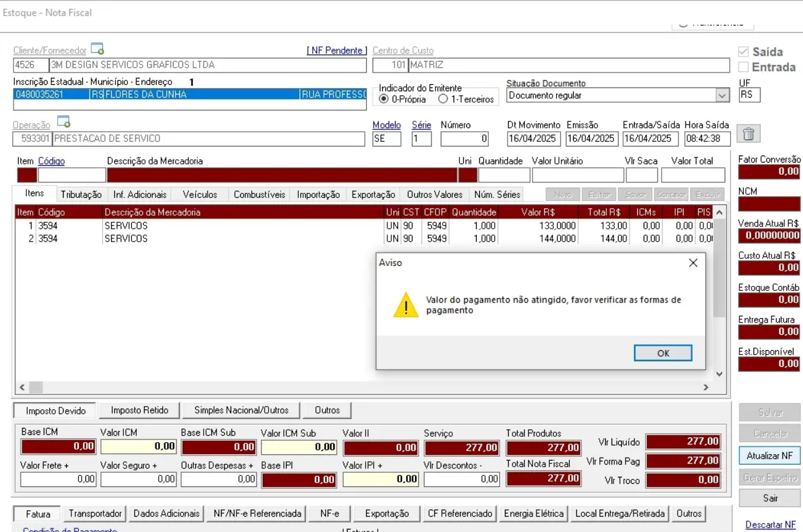Open the Núm. Séries tab

(497, 195)
